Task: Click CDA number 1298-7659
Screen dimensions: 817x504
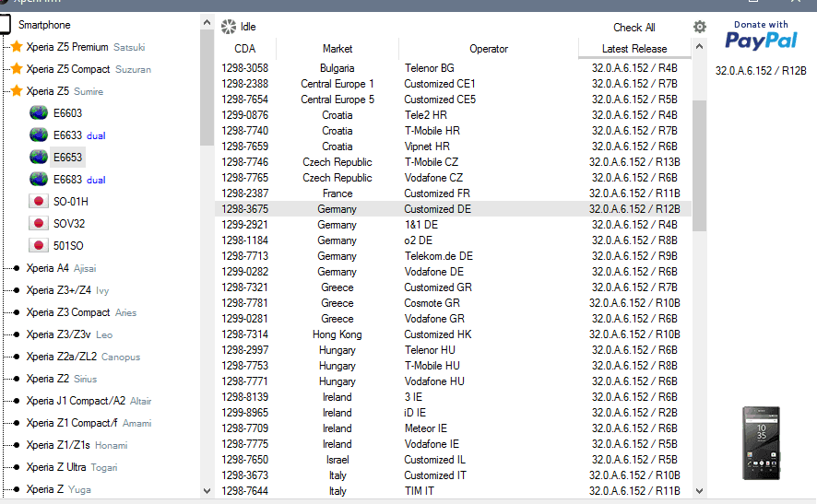Action: 245,147
